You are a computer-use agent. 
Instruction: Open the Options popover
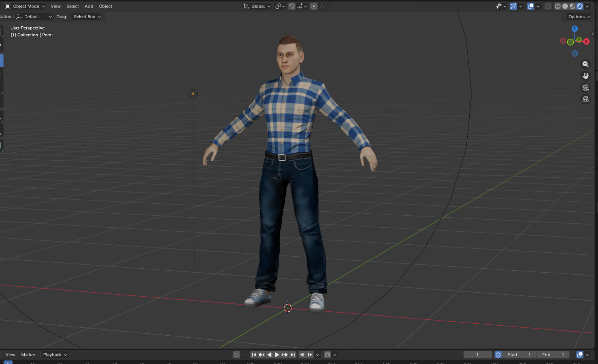(579, 17)
